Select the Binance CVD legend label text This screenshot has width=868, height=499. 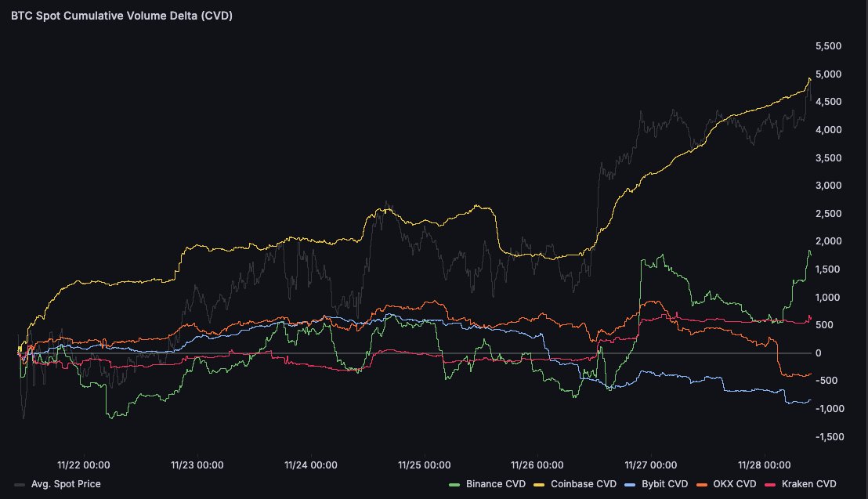495,484
